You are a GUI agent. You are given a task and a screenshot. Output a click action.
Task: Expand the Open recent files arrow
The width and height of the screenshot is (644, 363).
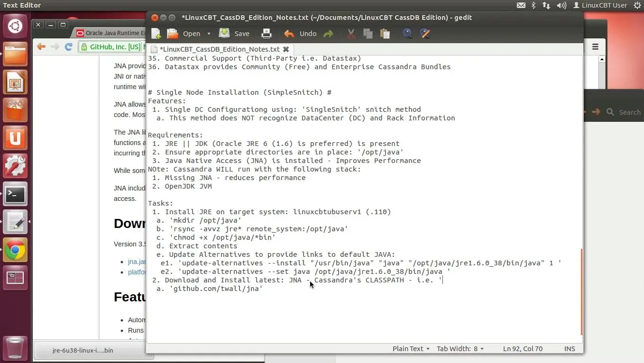point(209,34)
